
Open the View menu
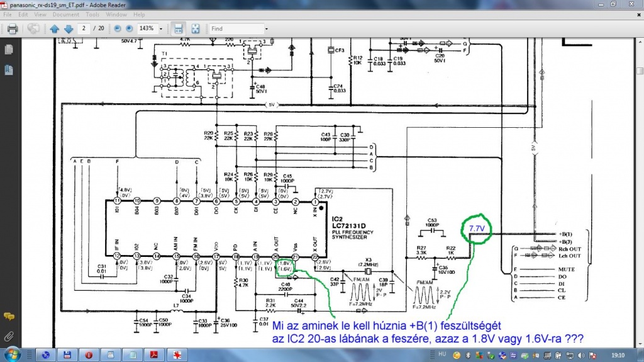(40, 14)
